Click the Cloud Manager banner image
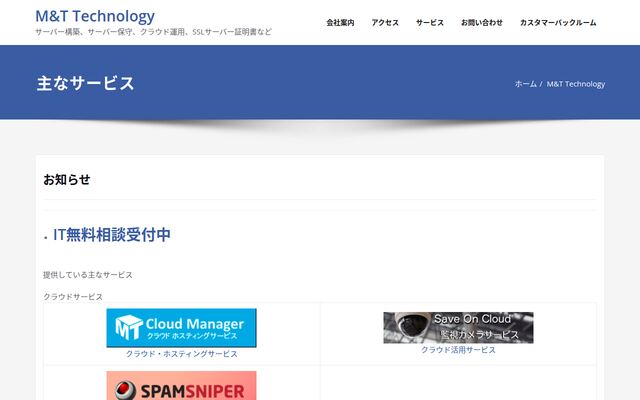This screenshot has height=400, width=640. tap(181, 328)
